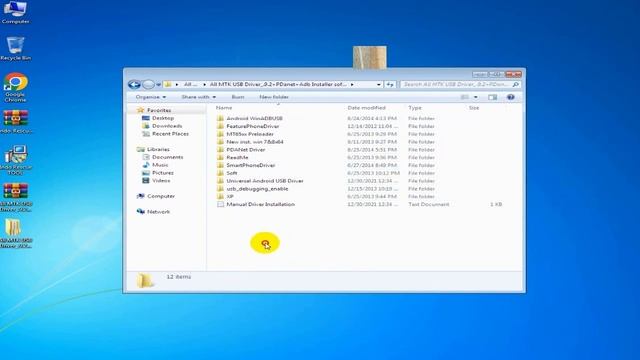This screenshot has height=360, width=640.
Task: Open Recent Places under Favorites
Action: tap(170, 133)
